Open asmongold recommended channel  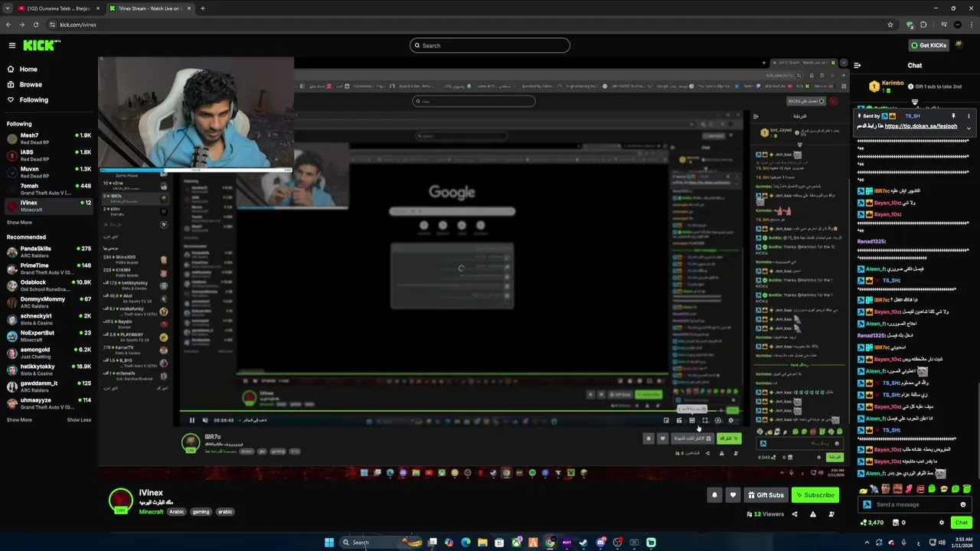[x=49, y=352]
